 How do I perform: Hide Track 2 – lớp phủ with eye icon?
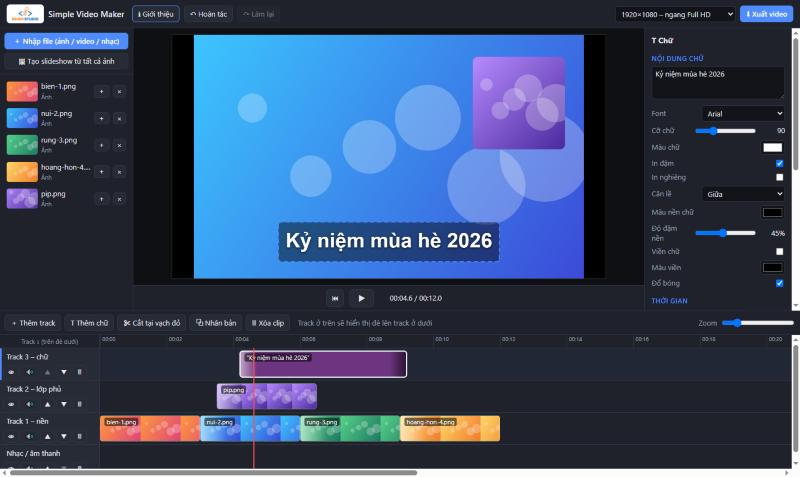pyautogui.click(x=11, y=404)
